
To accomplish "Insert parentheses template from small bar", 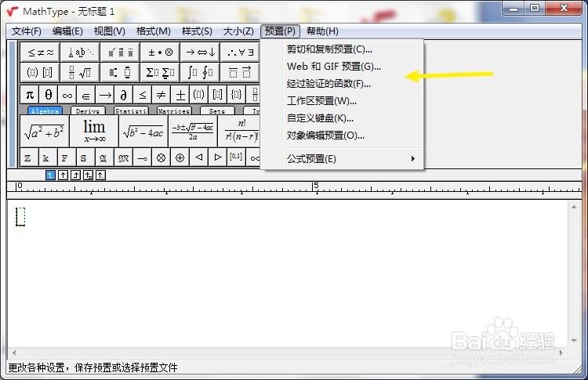I will pos(199,95).
